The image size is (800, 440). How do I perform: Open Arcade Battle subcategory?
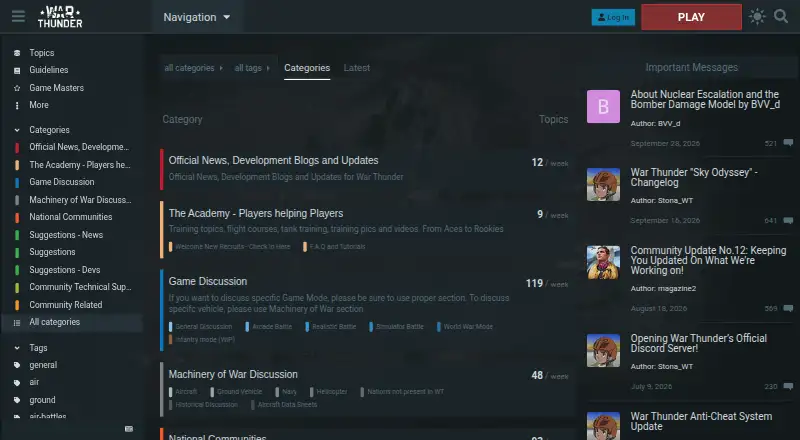point(272,327)
